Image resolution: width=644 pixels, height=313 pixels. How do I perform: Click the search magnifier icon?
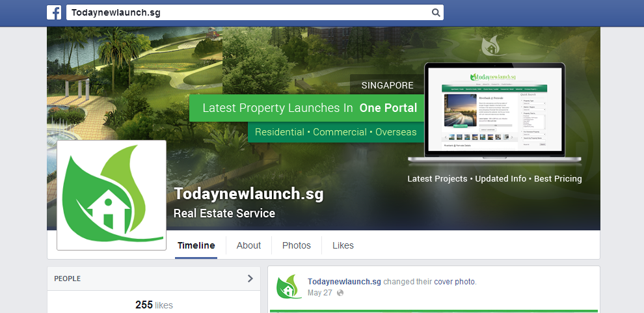pos(436,12)
